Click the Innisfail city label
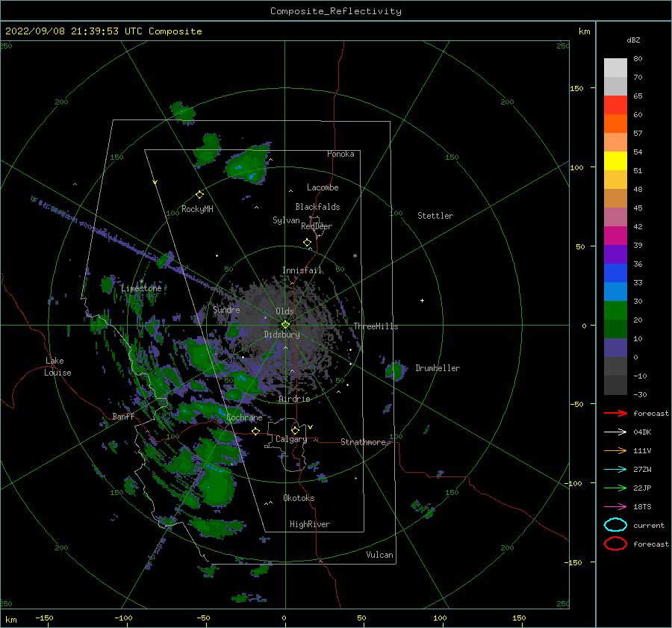Image resolution: width=672 pixels, height=628 pixels. coord(302,270)
